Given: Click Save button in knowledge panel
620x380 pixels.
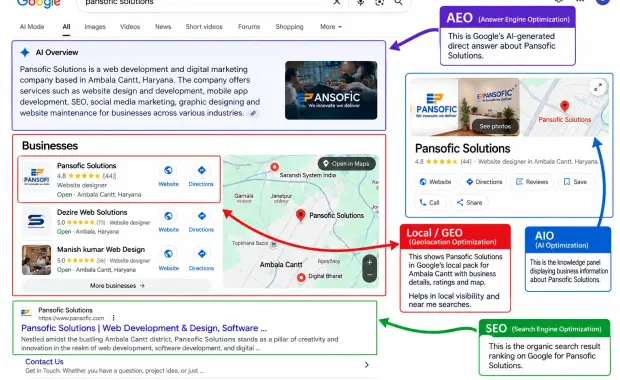Looking at the screenshot, I should [x=575, y=182].
